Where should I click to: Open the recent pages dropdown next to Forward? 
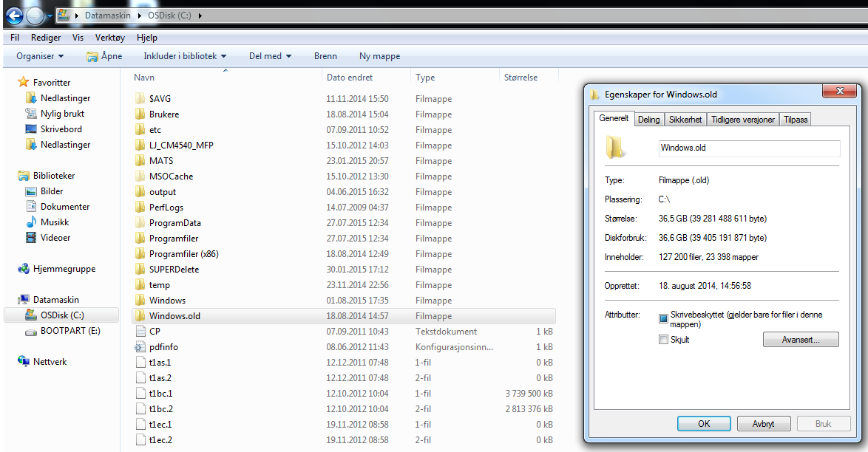point(50,16)
